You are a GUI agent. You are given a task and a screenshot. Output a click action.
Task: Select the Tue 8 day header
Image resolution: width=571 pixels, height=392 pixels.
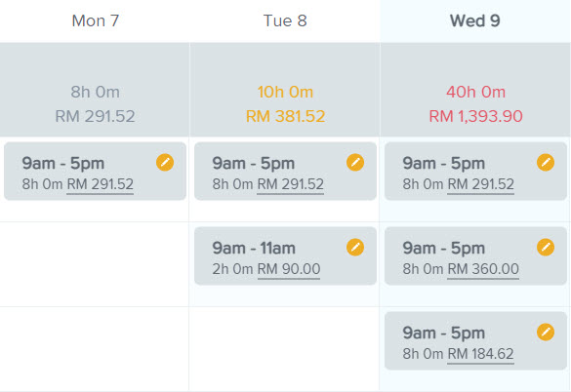coord(285,20)
